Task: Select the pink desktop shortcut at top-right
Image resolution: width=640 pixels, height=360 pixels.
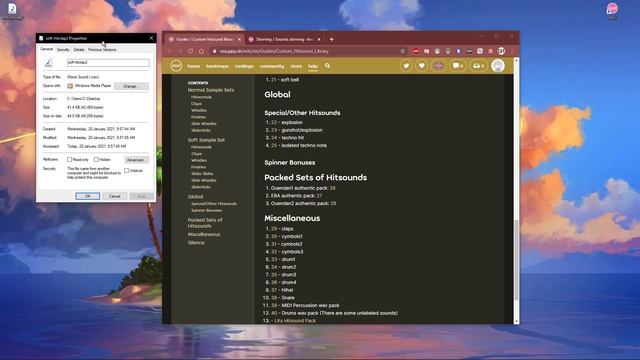Action: click(x=612, y=11)
